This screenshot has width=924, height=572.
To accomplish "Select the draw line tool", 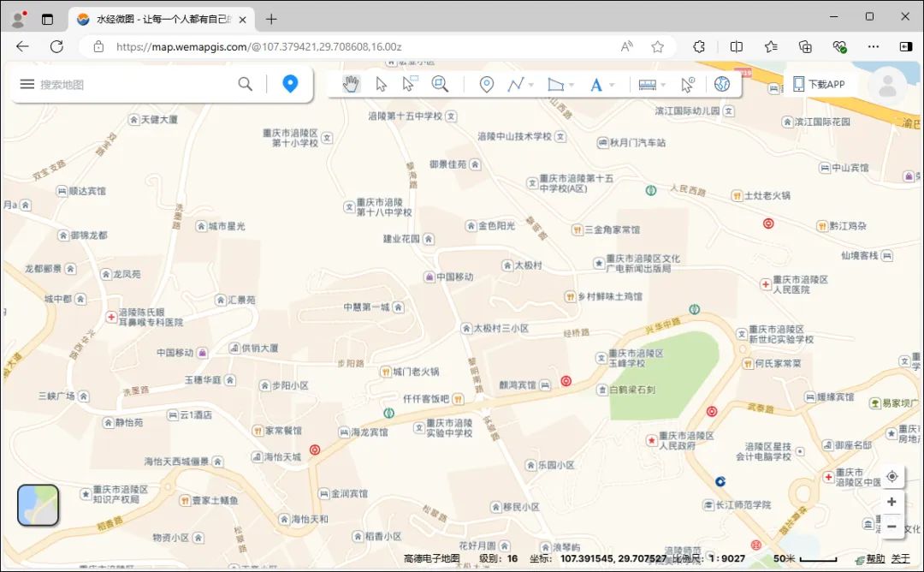I will (516, 84).
